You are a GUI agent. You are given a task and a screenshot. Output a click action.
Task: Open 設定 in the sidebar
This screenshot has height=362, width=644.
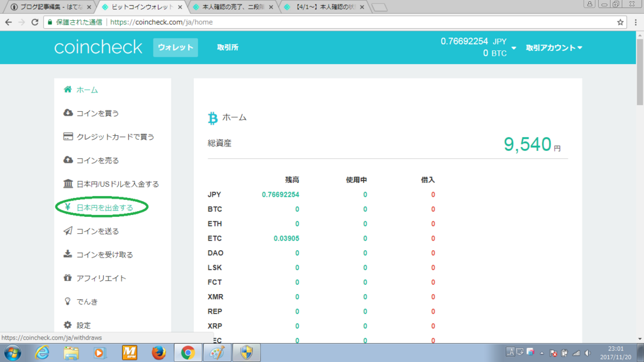84,326
